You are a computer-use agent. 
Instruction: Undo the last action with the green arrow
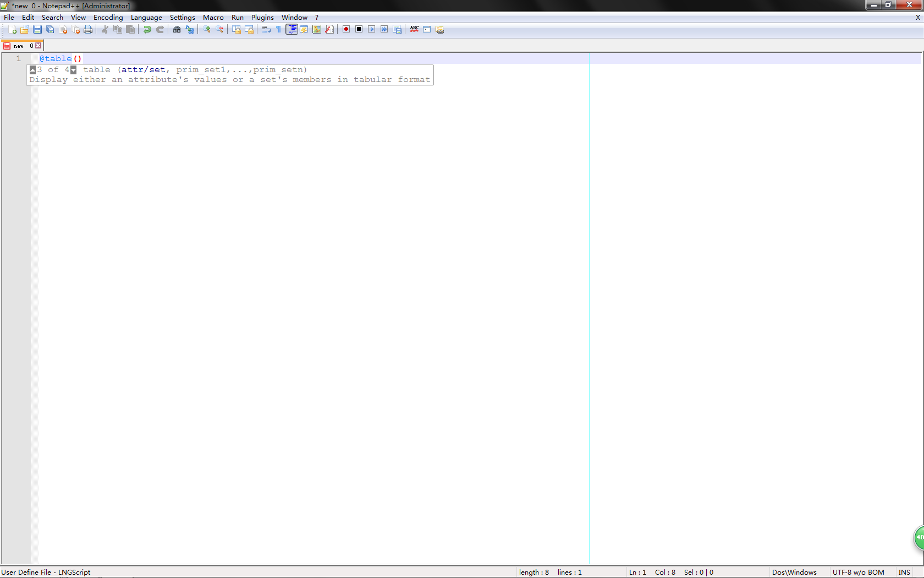147,29
